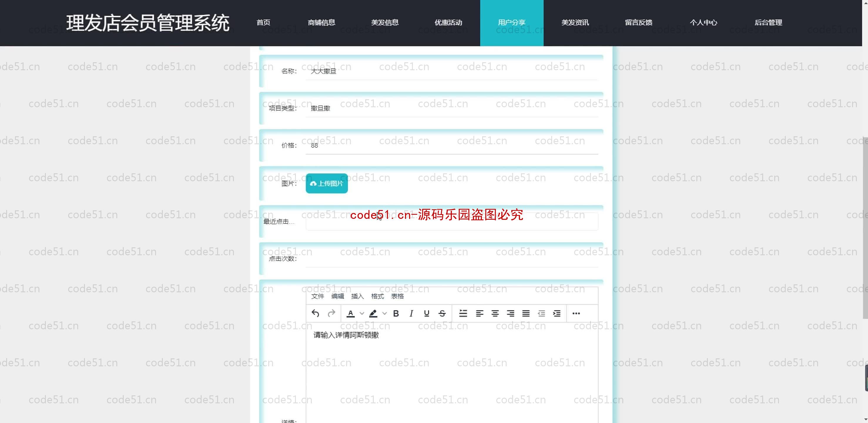Toggle bold formatting
868x423 pixels.
(x=396, y=313)
